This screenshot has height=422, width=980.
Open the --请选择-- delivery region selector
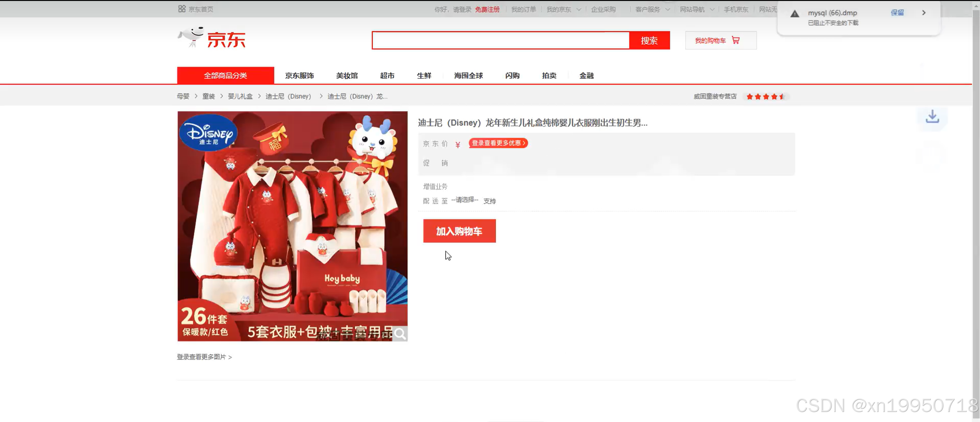[465, 200]
